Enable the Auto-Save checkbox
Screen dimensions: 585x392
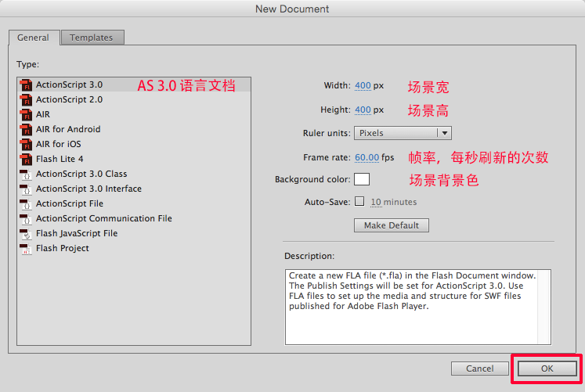tap(359, 202)
